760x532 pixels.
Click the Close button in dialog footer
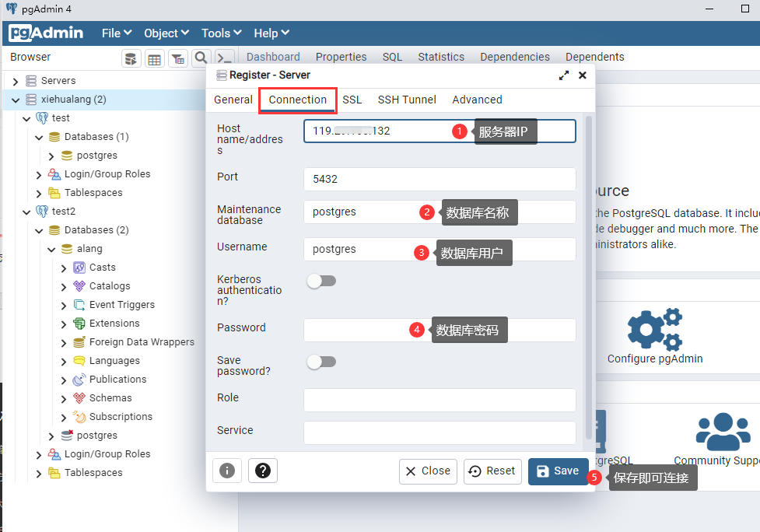(x=428, y=471)
